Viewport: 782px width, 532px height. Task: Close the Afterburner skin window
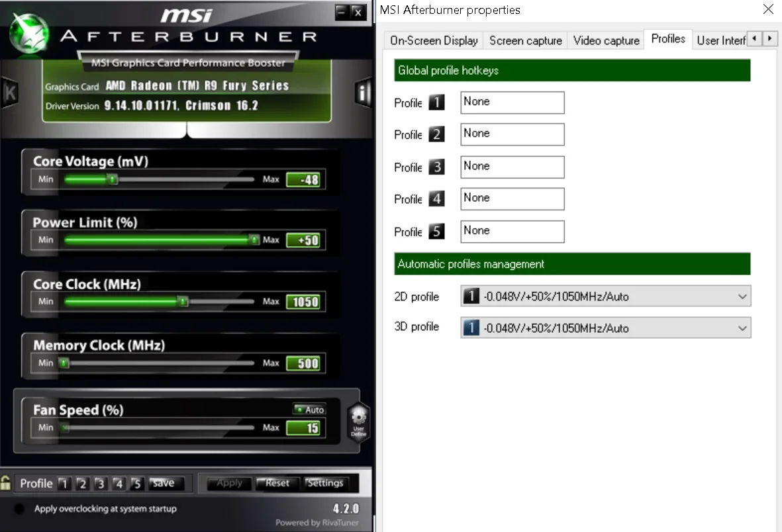click(x=358, y=12)
